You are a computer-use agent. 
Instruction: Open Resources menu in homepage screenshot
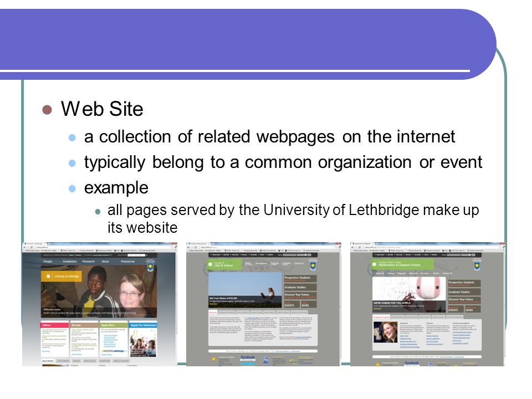128,262
